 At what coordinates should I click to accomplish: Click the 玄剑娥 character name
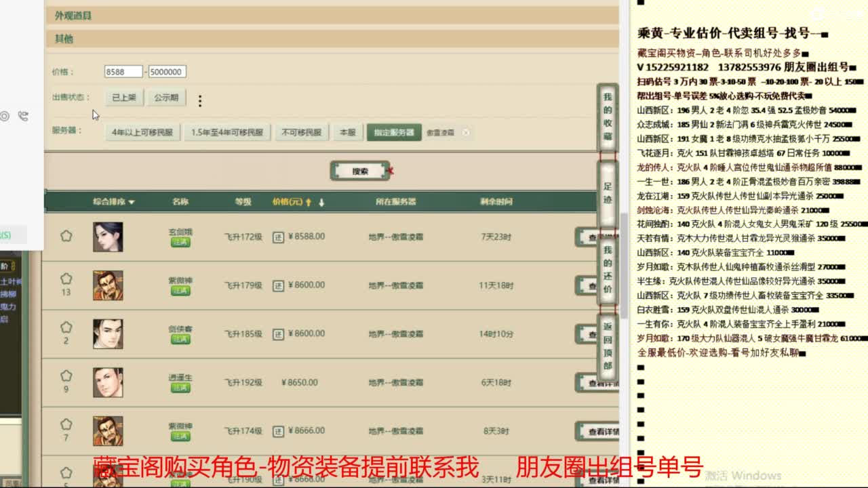pyautogui.click(x=180, y=232)
